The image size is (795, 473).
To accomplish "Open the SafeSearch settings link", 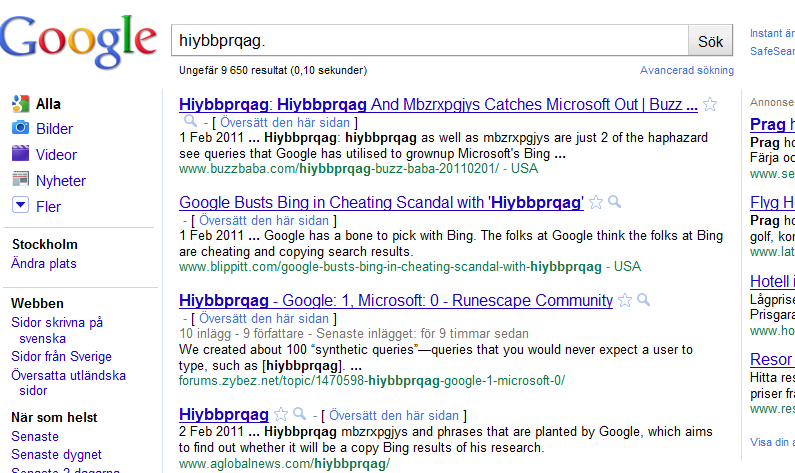I will pos(772,51).
